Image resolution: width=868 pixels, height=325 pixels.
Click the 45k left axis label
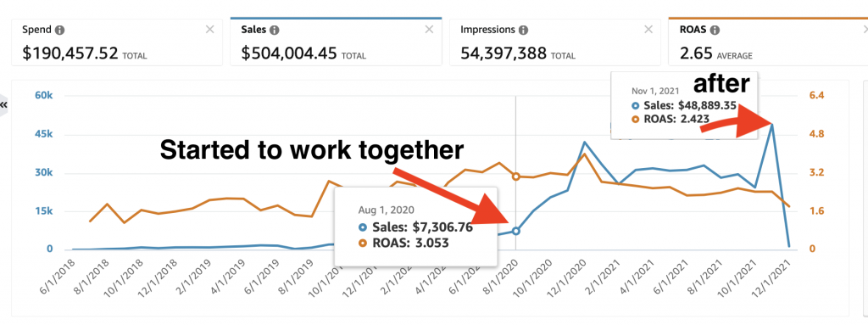tap(44, 134)
